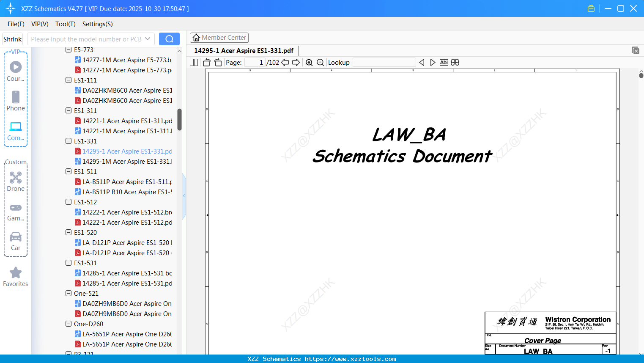This screenshot has width=644, height=363.
Task: Select the Computer category in sidebar
Action: click(16, 131)
